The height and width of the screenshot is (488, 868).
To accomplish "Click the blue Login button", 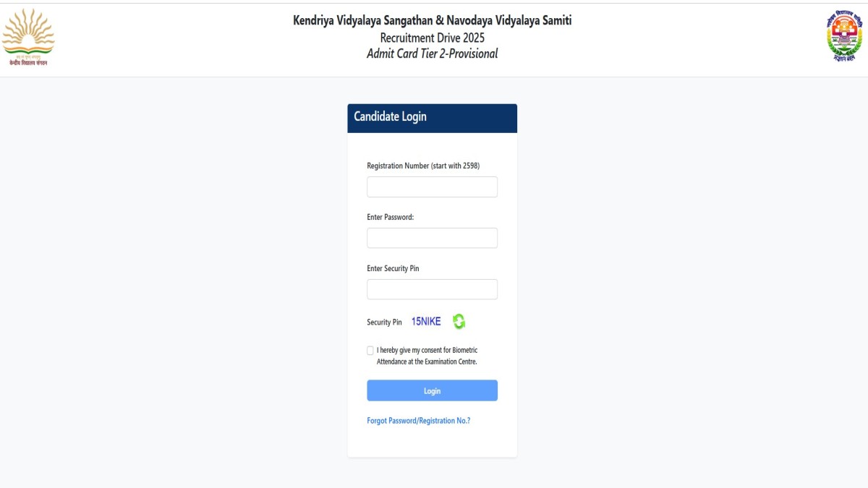I will click(432, 390).
